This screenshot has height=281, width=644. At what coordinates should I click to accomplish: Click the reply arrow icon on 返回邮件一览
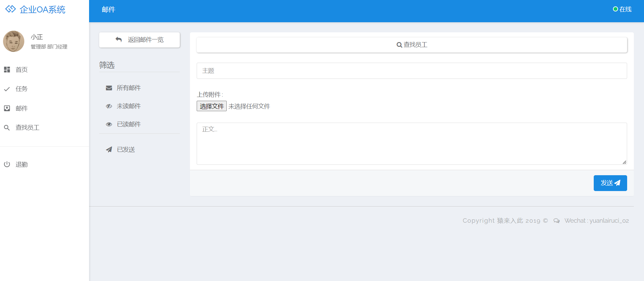[118, 39]
